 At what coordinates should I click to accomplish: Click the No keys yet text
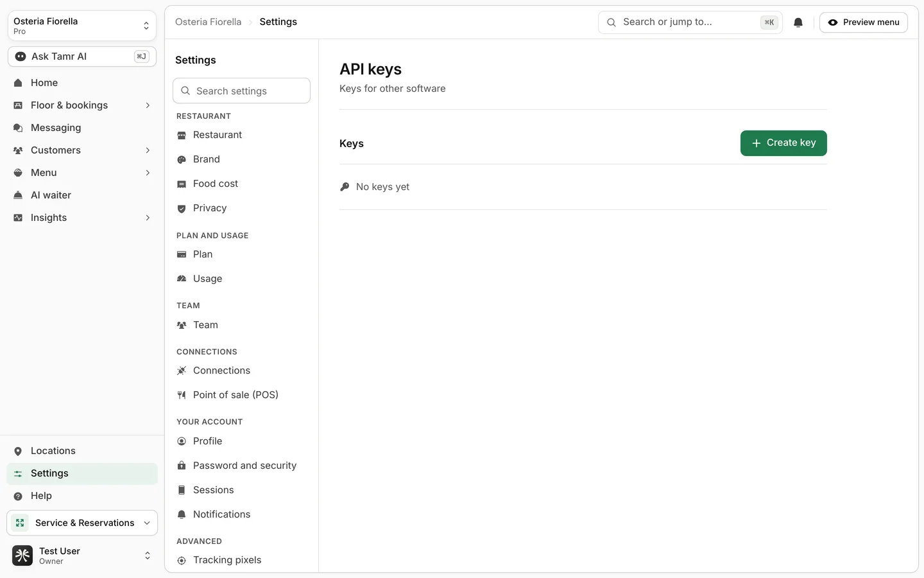point(382,187)
